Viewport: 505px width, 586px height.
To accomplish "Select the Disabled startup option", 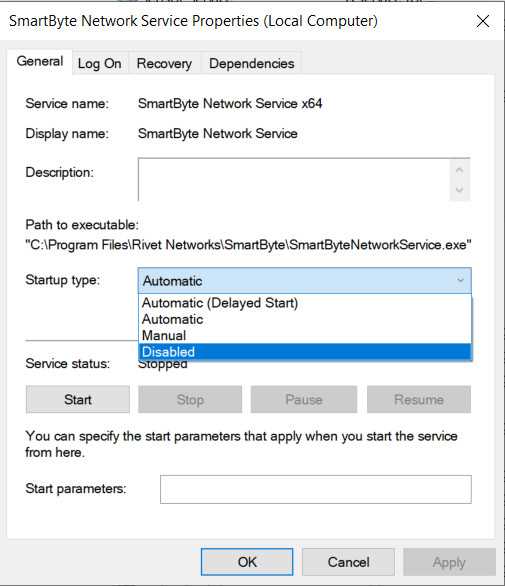I will click(x=305, y=352).
